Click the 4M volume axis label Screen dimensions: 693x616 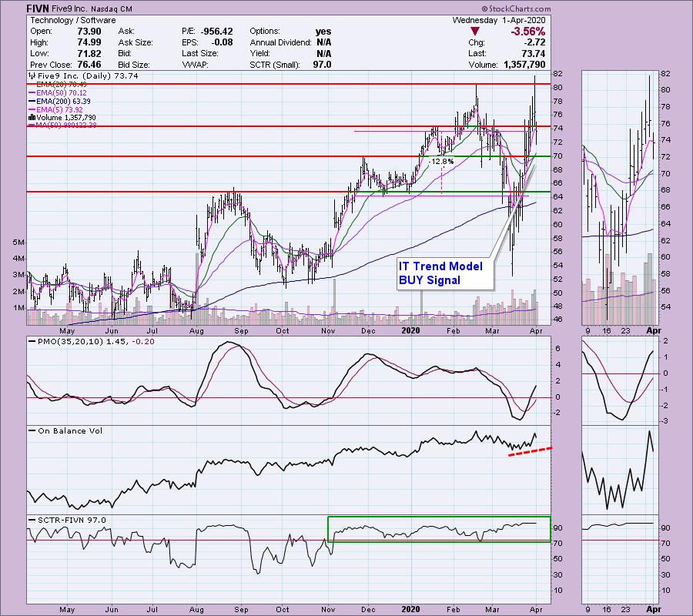tap(19, 259)
